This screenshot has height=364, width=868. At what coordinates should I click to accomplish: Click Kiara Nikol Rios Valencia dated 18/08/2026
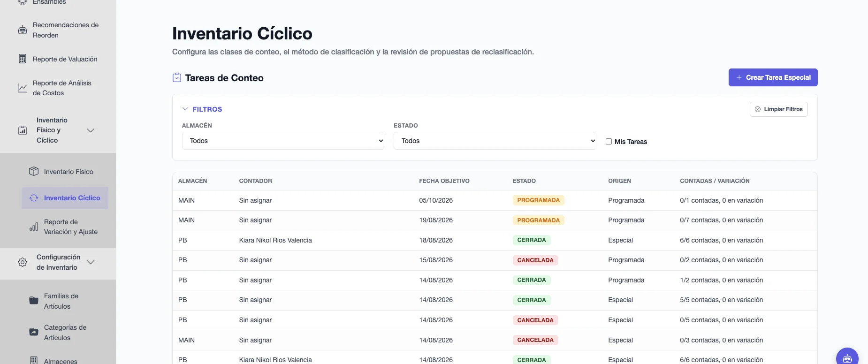(275, 240)
